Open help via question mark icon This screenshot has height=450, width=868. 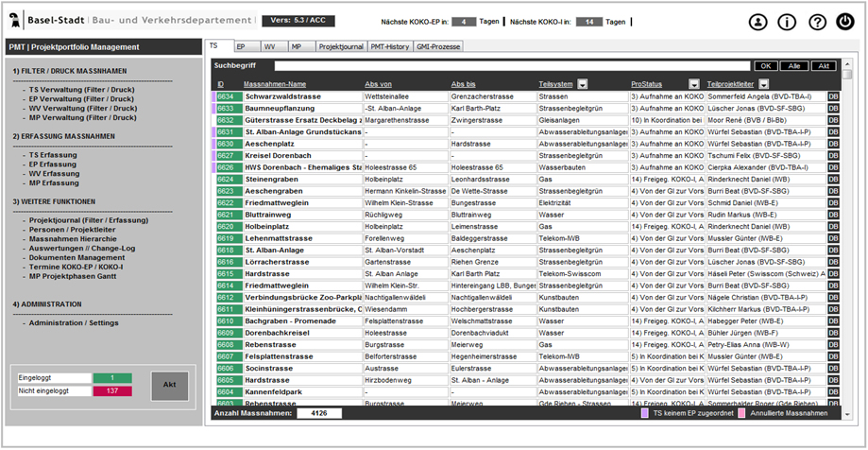click(817, 22)
